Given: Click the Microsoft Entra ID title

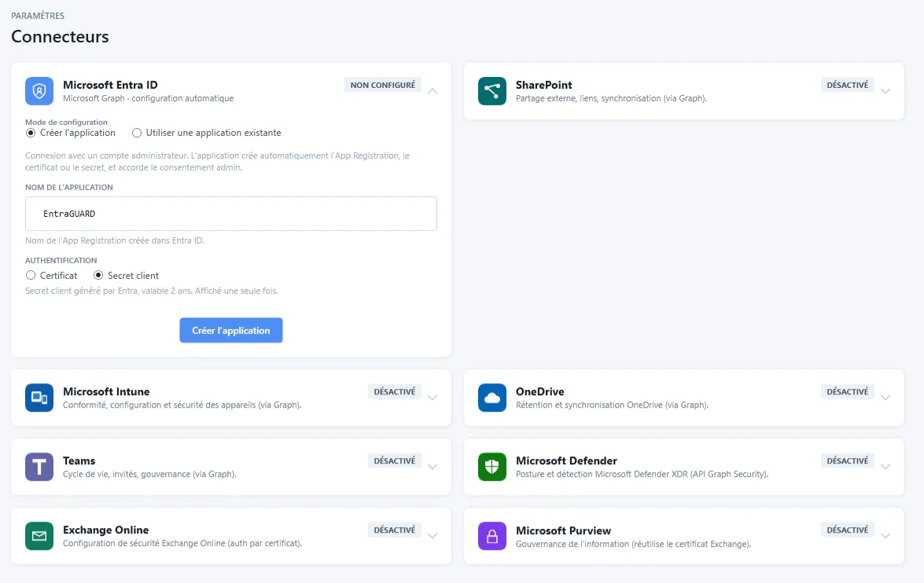Looking at the screenshot, I should [x=110, y=85].
